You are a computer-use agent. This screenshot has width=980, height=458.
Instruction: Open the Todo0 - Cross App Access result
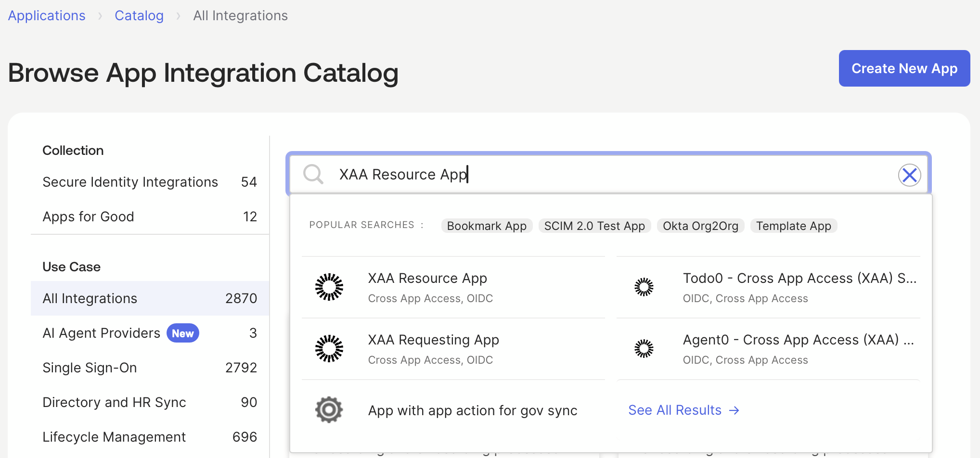[x=768, y=287]
